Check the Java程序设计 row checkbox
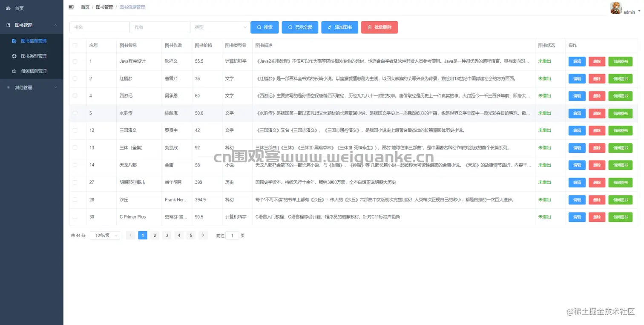This screenshot has width=644, height=325. [75, 61]
